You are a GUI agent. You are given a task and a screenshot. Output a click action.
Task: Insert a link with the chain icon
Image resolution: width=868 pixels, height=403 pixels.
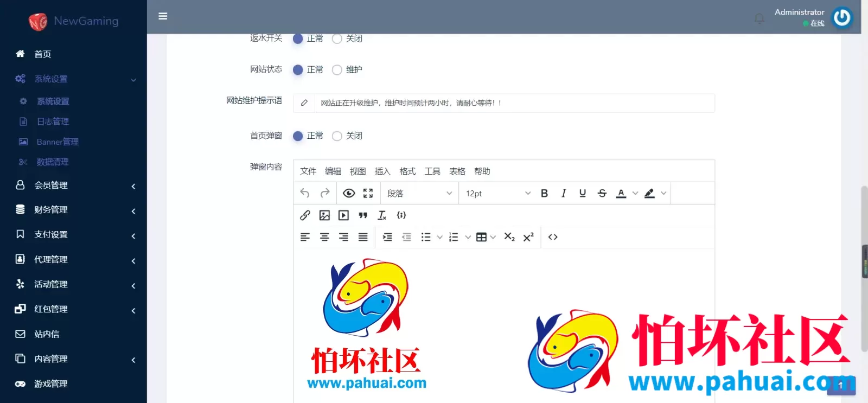[x=305, y=215]
